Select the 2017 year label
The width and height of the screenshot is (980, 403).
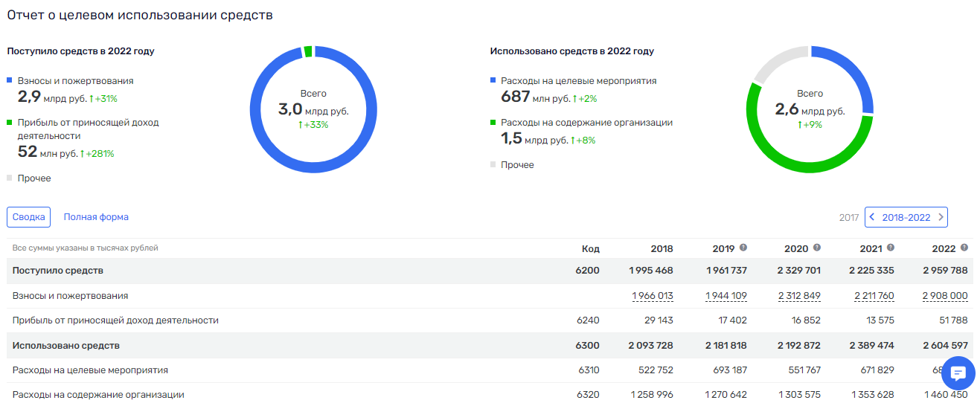[x=848, y=217]
